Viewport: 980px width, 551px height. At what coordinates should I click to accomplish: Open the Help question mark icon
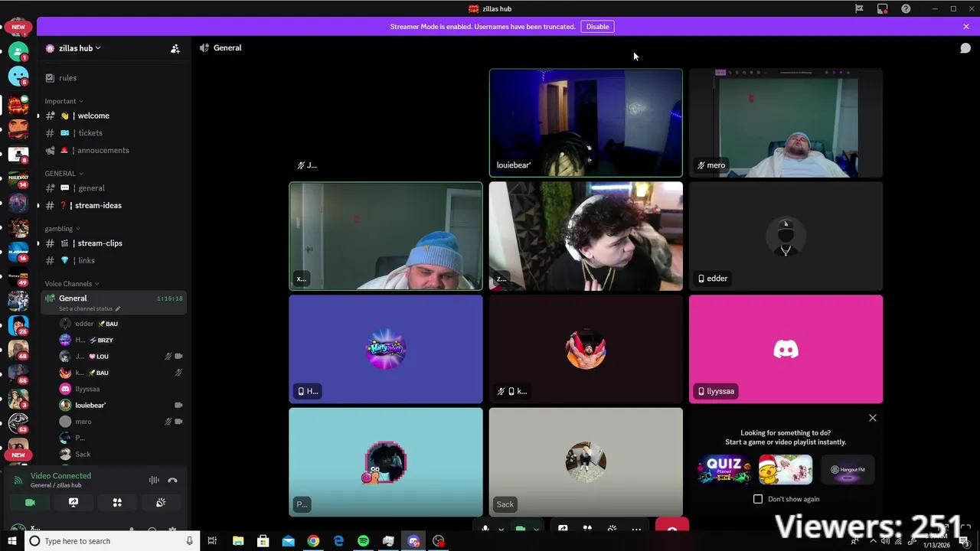pyautogui.click(x=906, y=8)
